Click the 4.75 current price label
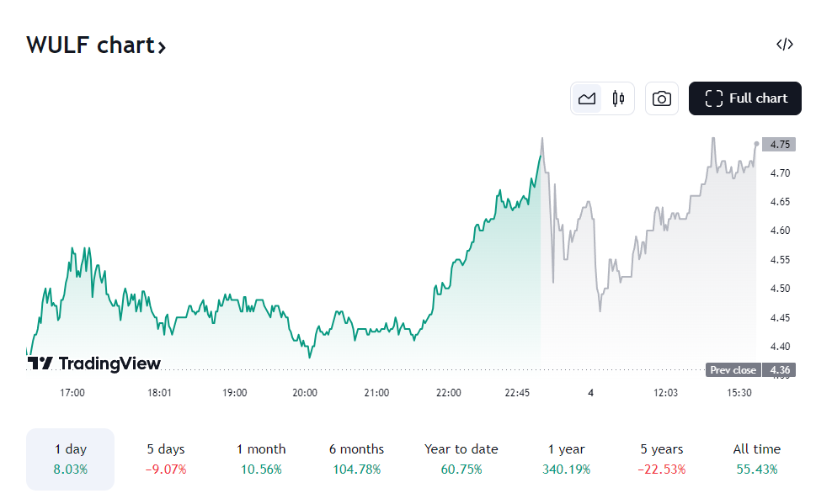 pyautogui.click(x=779, y=144)
